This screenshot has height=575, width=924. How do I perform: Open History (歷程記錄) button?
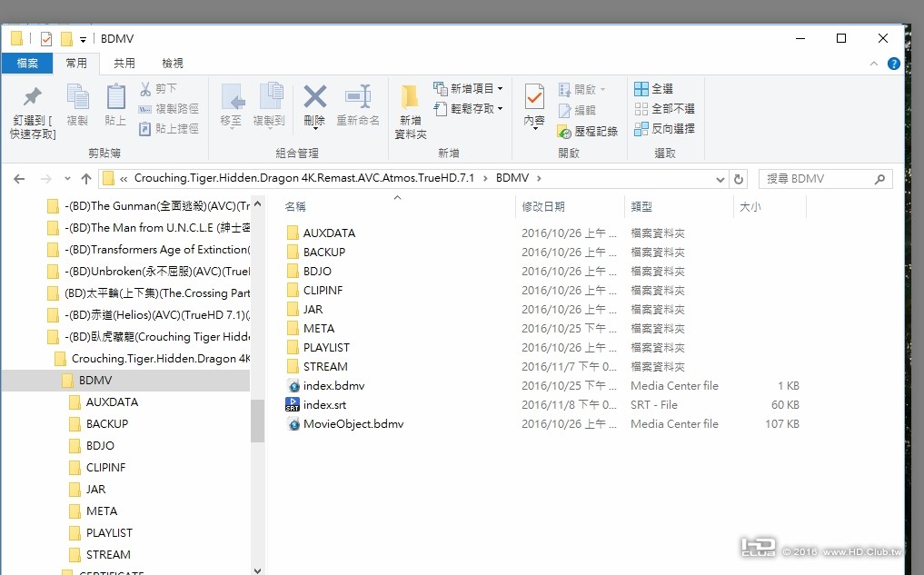tap(588, 132)
